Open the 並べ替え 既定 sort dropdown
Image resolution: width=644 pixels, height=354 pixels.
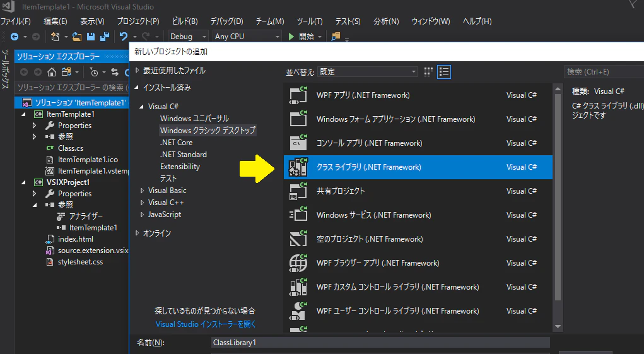click(368, 72)
